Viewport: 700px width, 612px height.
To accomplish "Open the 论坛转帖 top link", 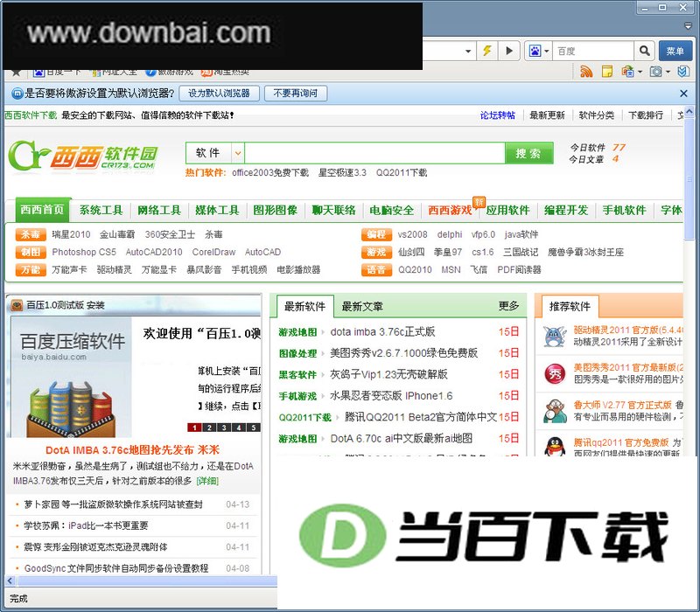I will point(497,115).
